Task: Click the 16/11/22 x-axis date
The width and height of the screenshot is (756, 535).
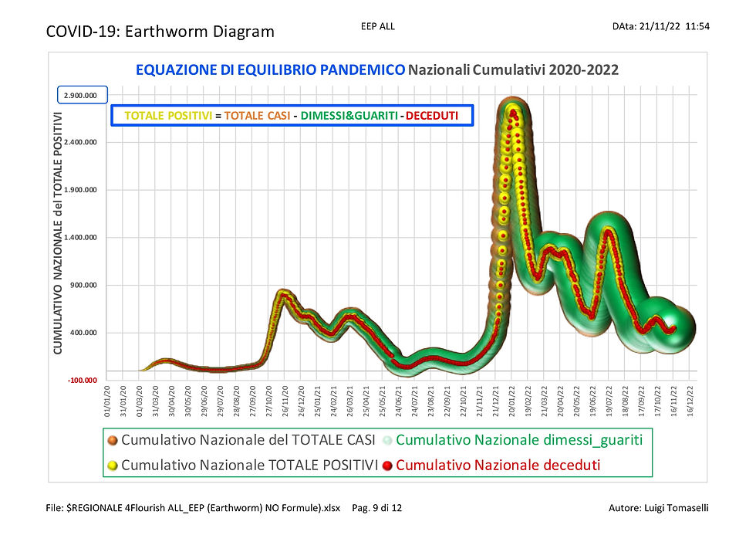Action: click(x=673, y=401)
